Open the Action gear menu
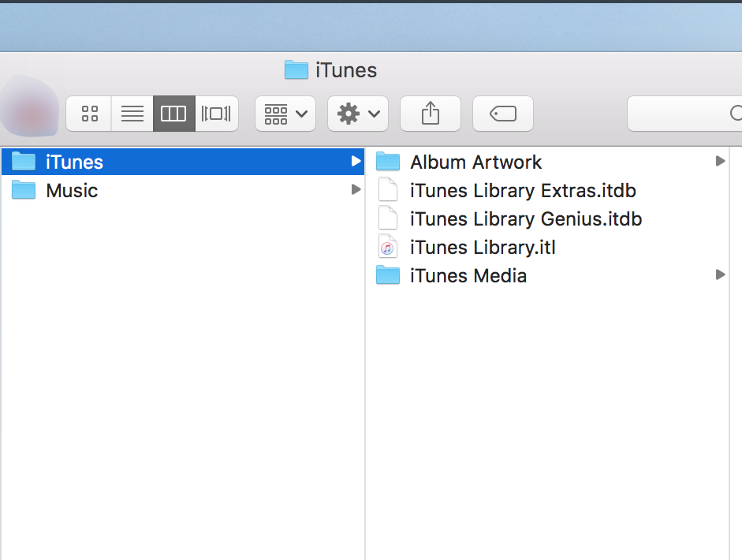 pos(358,114)
